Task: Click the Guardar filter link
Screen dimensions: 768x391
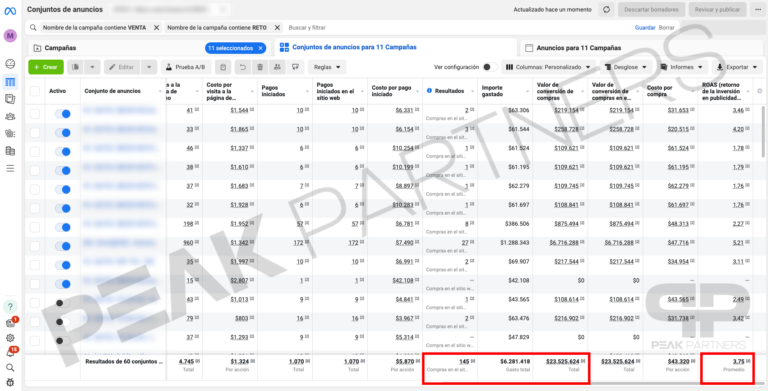Action: point(645,28)
